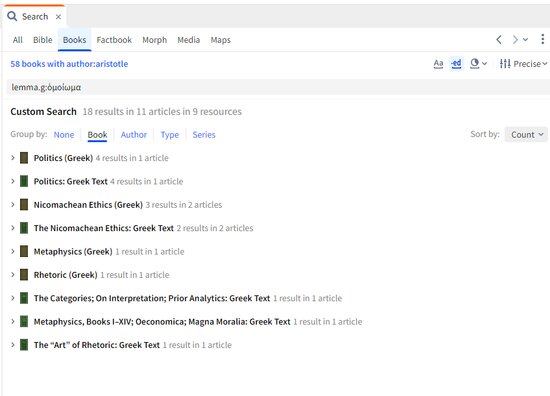Expand the Politics: Greek Text results
The height and width of the screenshot is (396, 550).
click(x=13, y=181)
